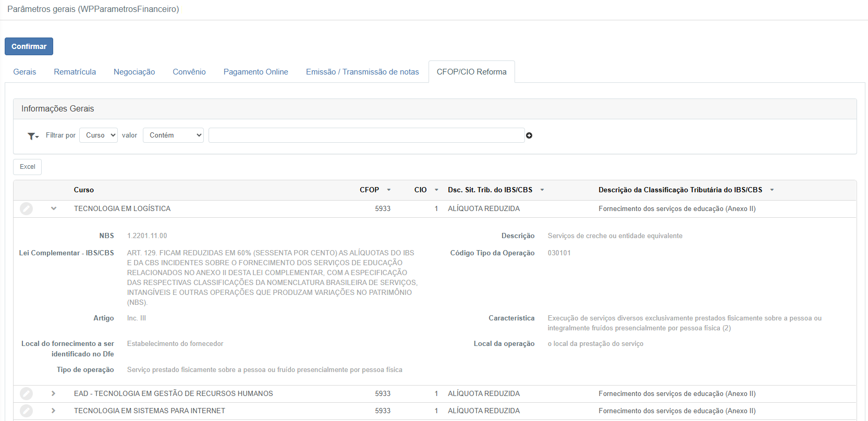The image size is (868, 421).
Task: Edit the TECNOLOGIA EM LOGÍSTICA row pencil icon
Action: 27,209
